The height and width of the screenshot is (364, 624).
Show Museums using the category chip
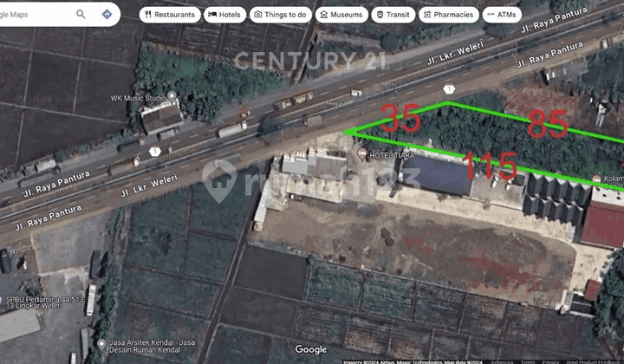tap(341, 15)
